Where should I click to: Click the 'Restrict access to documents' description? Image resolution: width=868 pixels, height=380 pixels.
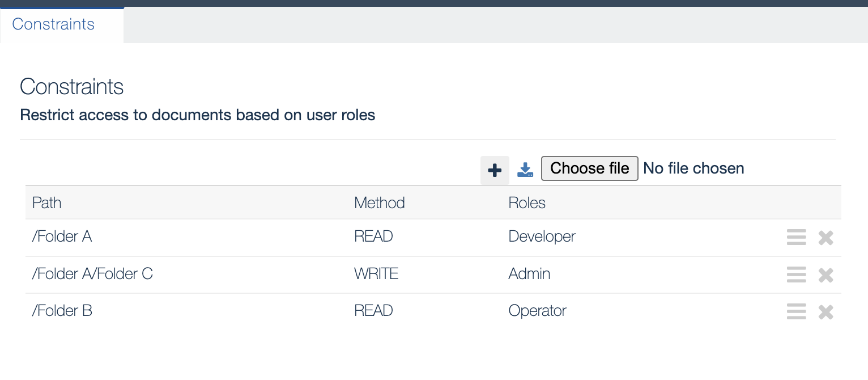198,115
